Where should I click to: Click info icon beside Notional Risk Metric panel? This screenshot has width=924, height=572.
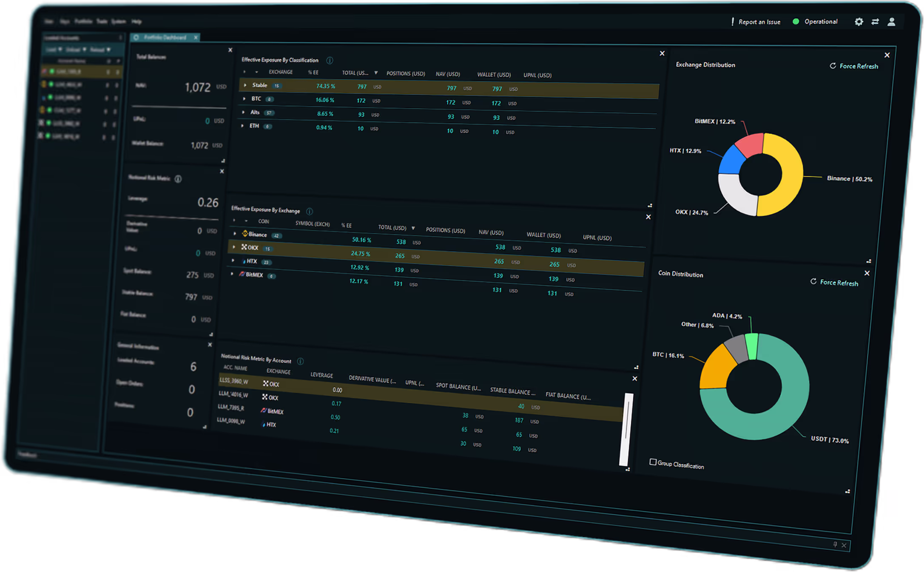coord(178,179)
